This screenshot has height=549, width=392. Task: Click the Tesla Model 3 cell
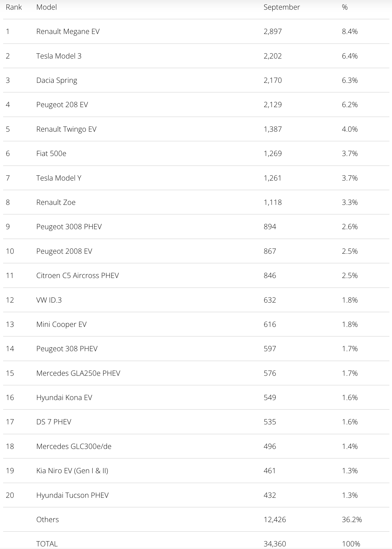(x=59, y=56)
